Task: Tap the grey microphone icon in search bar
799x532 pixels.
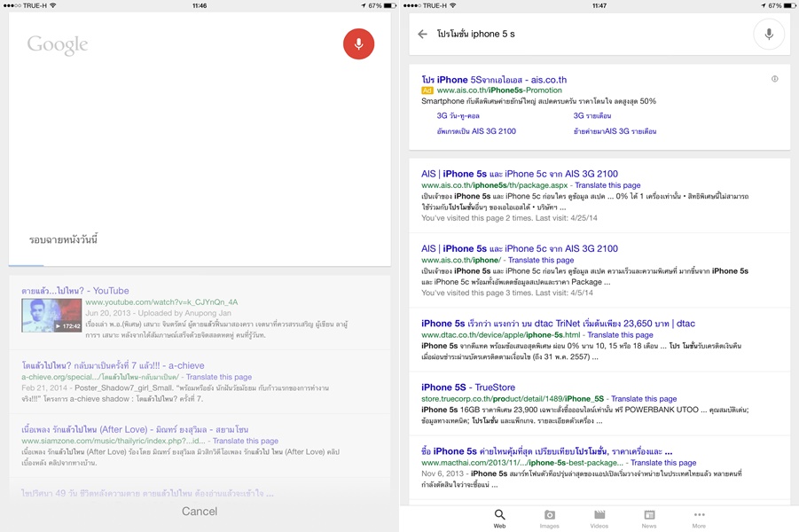Action: click(769, 35)
